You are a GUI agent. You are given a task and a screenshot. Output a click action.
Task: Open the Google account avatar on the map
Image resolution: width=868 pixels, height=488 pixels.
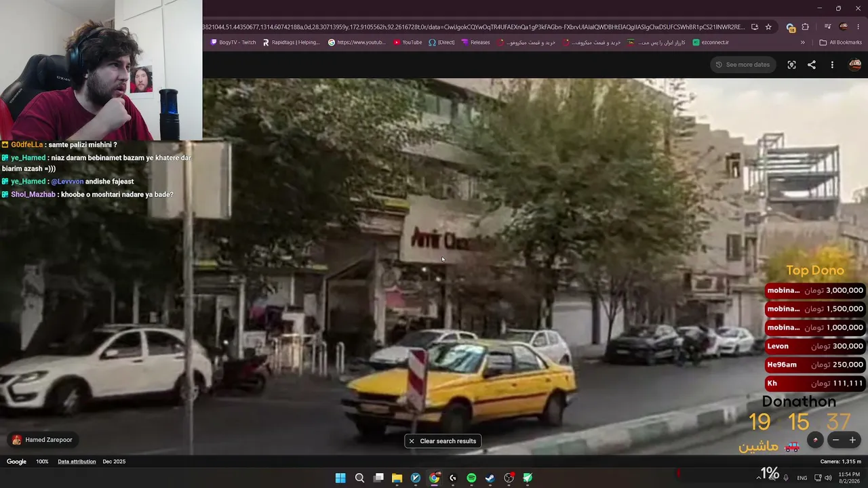(x=855, y=64)
